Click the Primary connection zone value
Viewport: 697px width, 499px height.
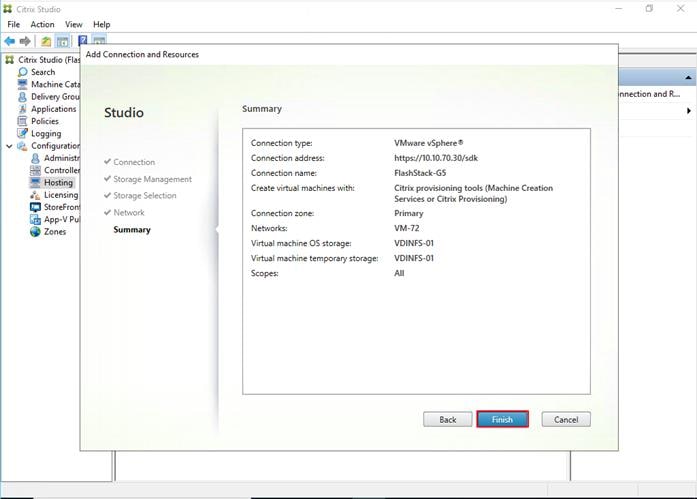point(409,213)
